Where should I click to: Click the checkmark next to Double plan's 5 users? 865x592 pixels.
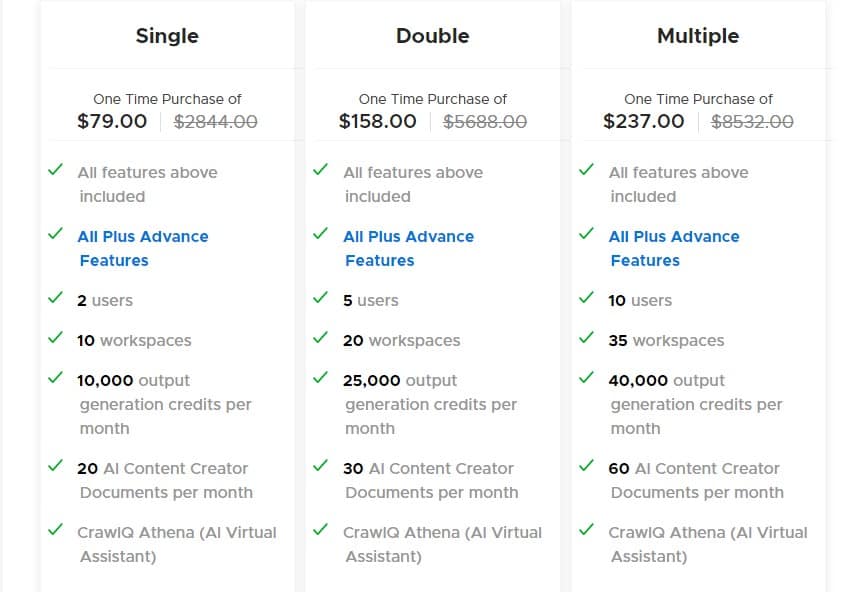point(321,298)
